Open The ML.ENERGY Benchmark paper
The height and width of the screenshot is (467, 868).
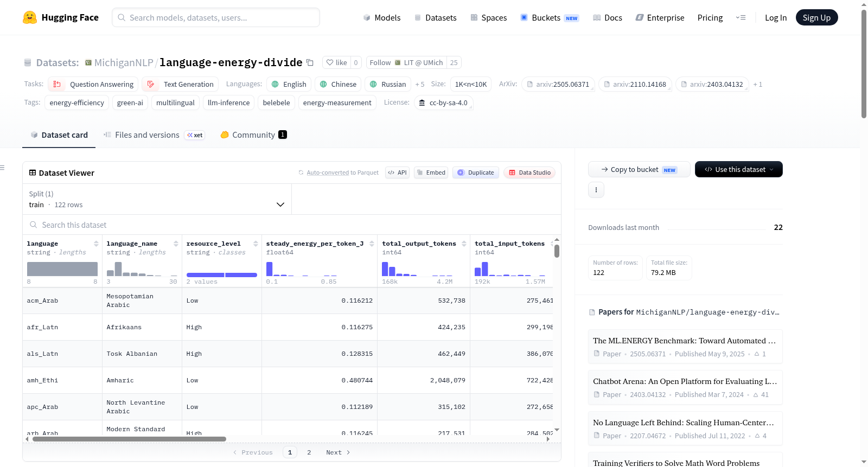[685, 347]
